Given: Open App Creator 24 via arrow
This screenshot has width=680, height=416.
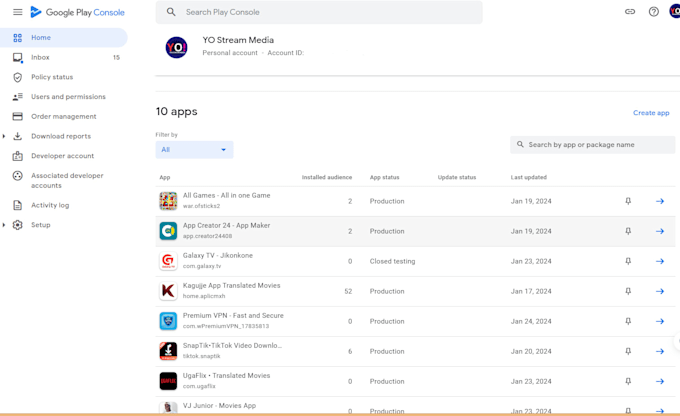Looking at the screenshot, I should pos(660,231).
